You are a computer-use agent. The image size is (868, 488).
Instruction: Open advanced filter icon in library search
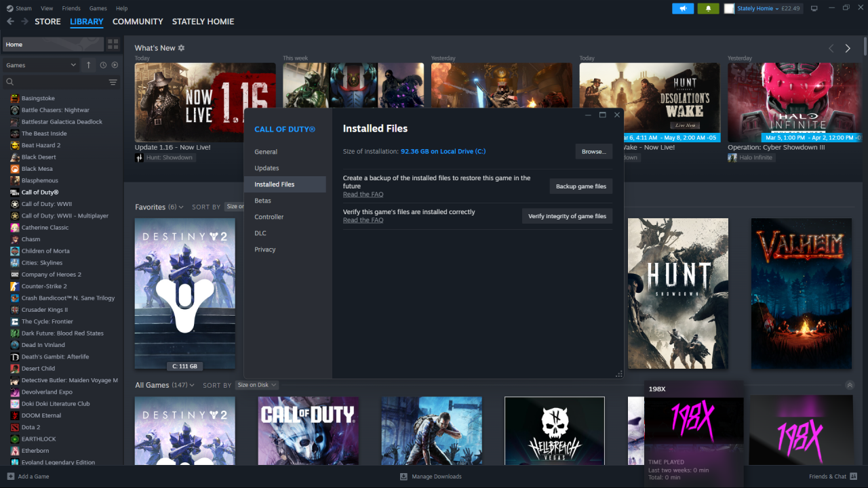[x=113, y=82]
